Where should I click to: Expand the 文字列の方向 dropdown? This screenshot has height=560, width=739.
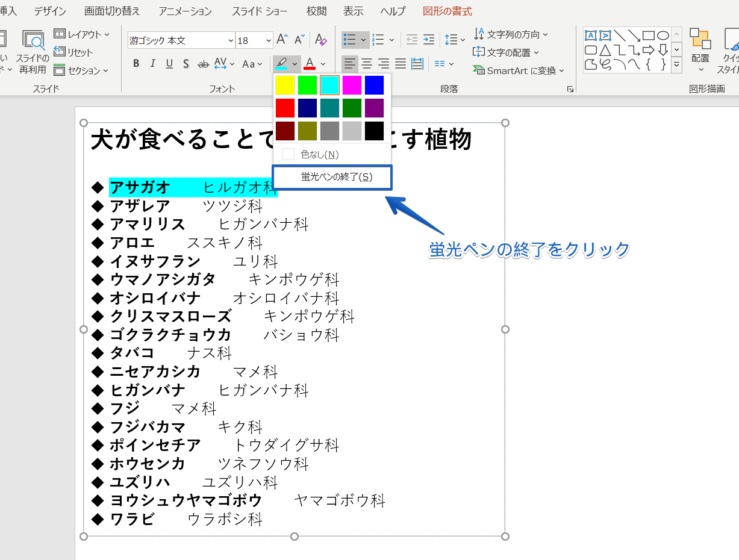(546, 34)
